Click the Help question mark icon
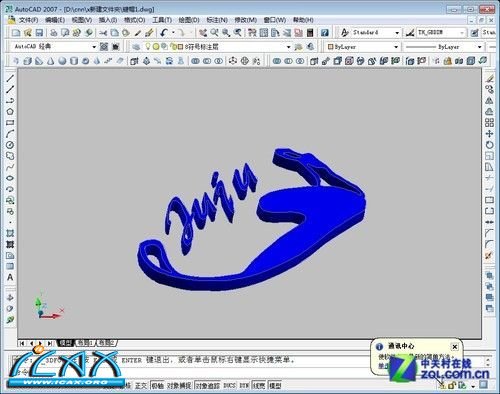This screenshot has width=500, height=394. (325, 33)
